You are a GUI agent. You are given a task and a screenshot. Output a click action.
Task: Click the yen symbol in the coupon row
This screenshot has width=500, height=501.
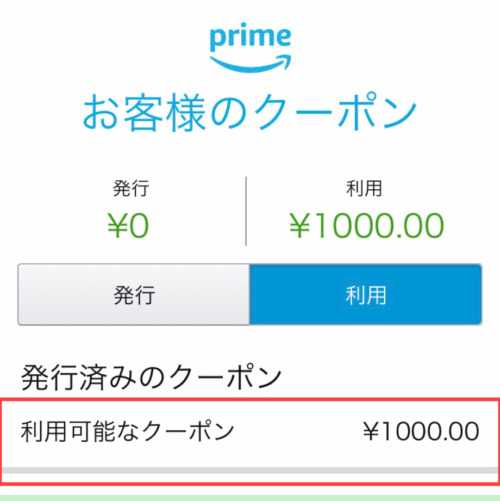pyautogui.click(x=371, y=431)
